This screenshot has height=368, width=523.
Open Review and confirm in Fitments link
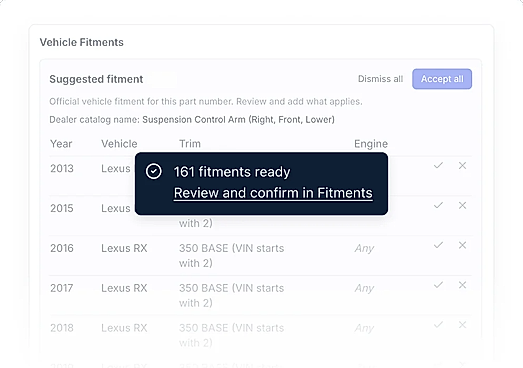point(273,193)
